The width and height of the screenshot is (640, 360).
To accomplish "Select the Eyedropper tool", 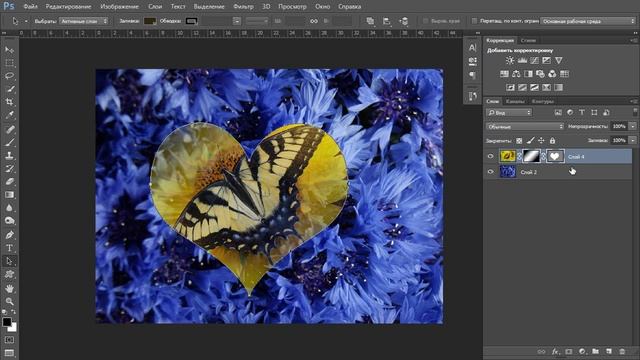I will pos(9,115).
